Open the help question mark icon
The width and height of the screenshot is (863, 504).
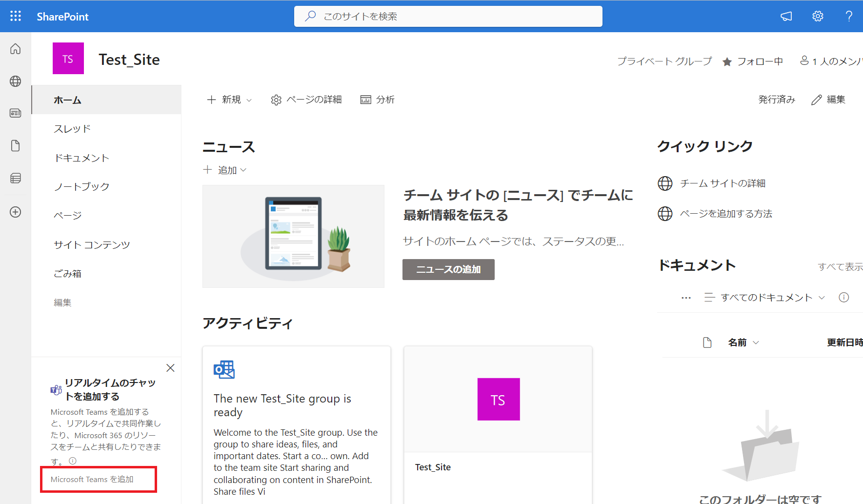849,16
